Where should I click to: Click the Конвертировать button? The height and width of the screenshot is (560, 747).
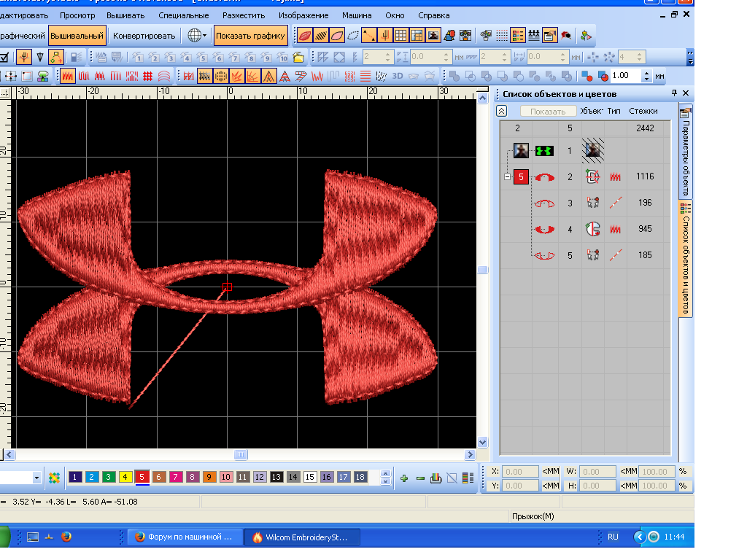pyautogui.click(x=144, y=35)
